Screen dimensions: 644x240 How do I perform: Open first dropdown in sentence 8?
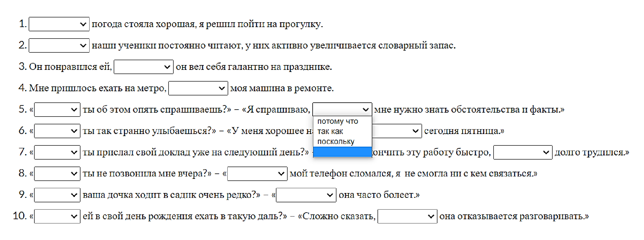(57, 174)
